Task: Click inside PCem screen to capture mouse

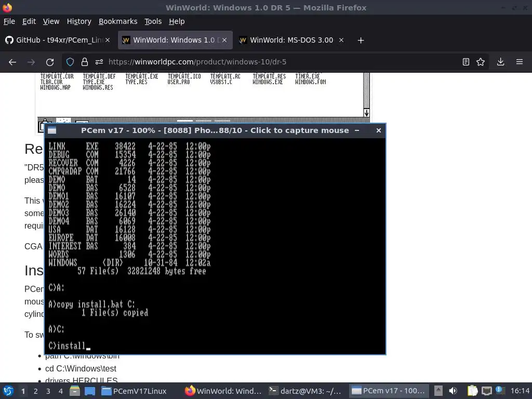Action: [x=215, y=246]
